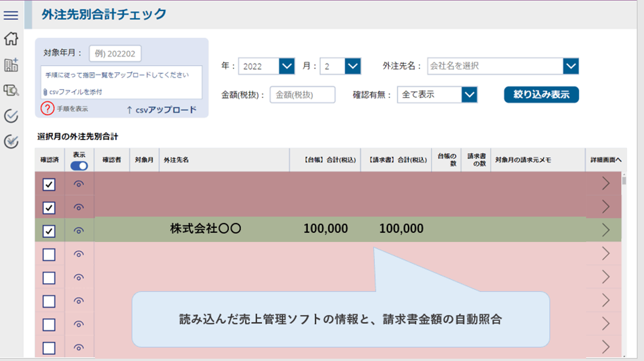The height and width of the screenshot is (361, 644).
Task: Click the 台帳の数 column header
Action: (447, 160)
